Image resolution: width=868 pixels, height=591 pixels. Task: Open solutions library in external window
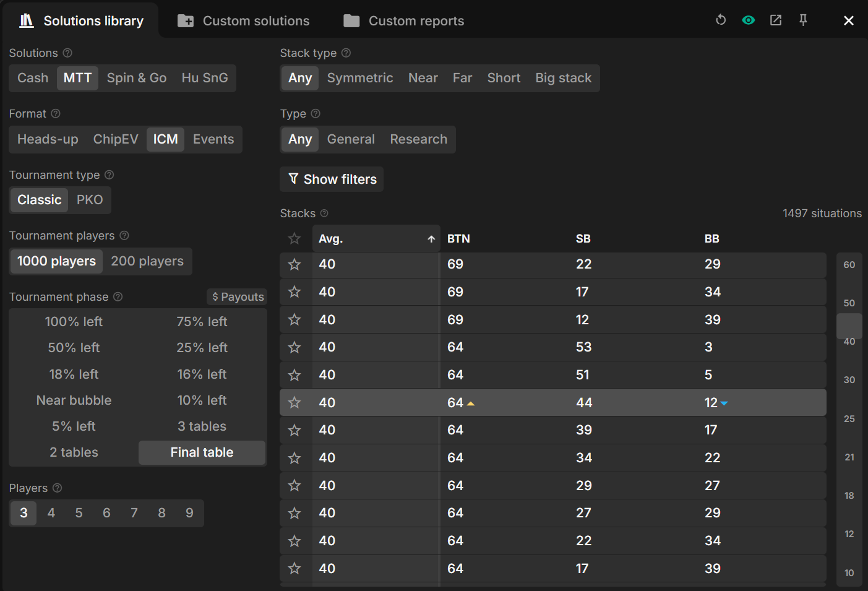pos(775,20)
